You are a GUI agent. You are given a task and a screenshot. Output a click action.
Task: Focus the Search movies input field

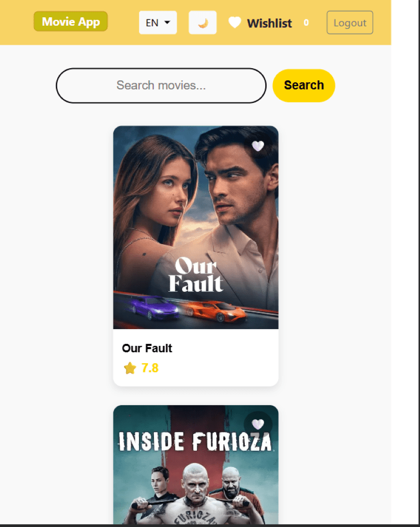tap(161, 86)
